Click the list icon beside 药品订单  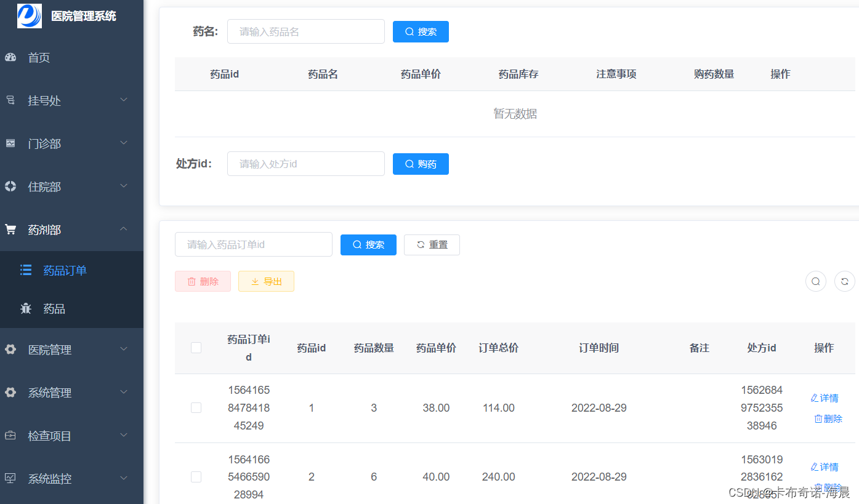26,270
